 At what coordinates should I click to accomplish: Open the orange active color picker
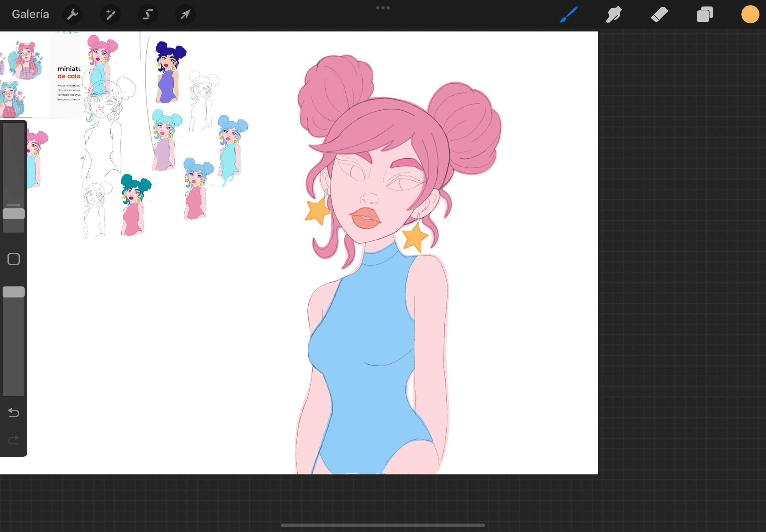pyautogui.click(x=750, y=14)
